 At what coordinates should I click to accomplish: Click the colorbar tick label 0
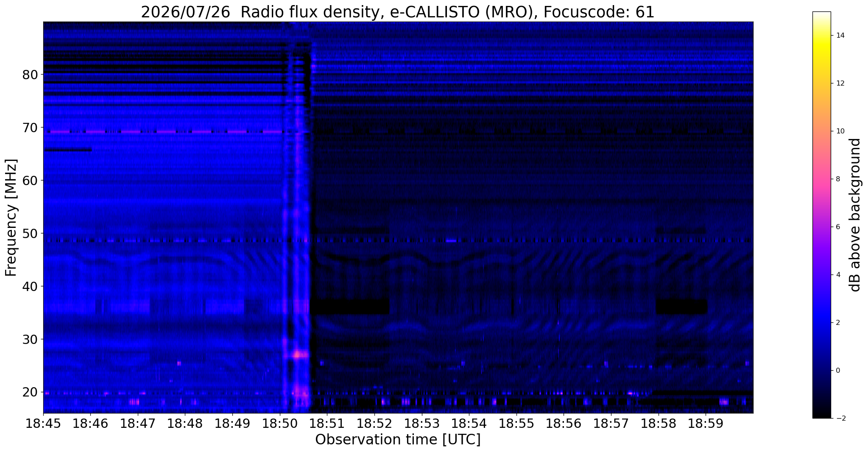[x=837, y=371]
